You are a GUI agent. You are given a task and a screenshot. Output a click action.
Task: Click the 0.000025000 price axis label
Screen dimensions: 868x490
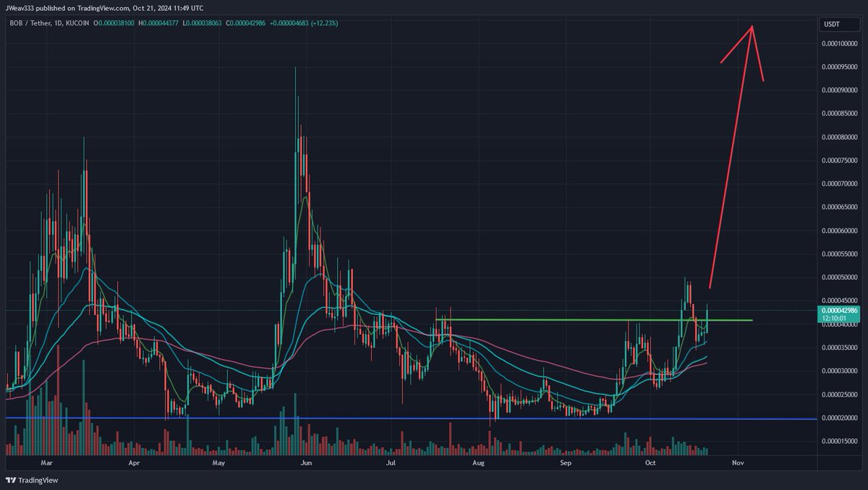tap(840, 395)
